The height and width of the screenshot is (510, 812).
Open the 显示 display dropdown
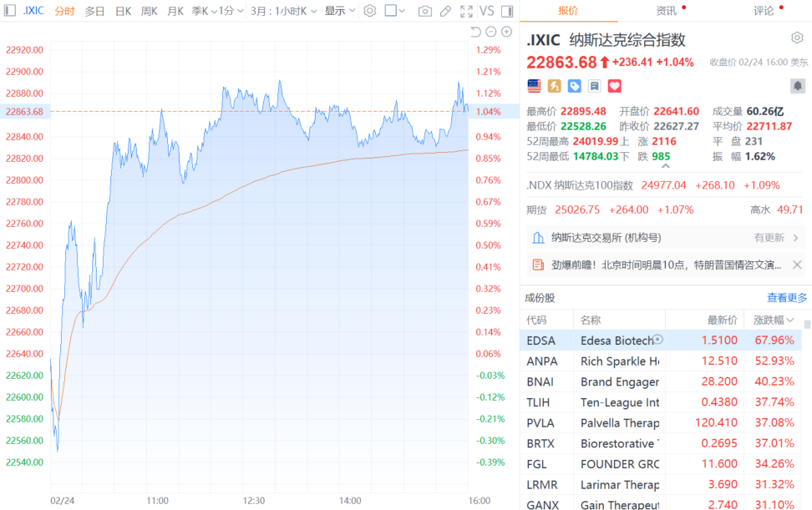tap(339, 11)
